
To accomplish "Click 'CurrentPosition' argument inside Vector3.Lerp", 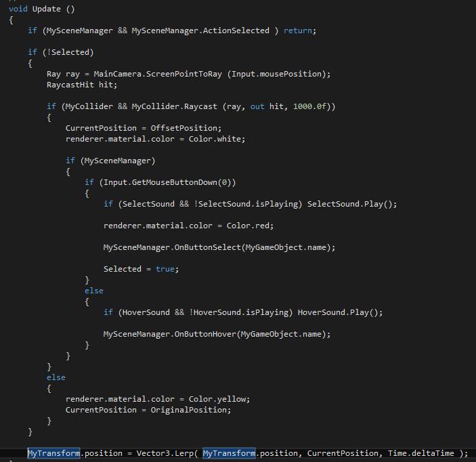I will 343,453.
